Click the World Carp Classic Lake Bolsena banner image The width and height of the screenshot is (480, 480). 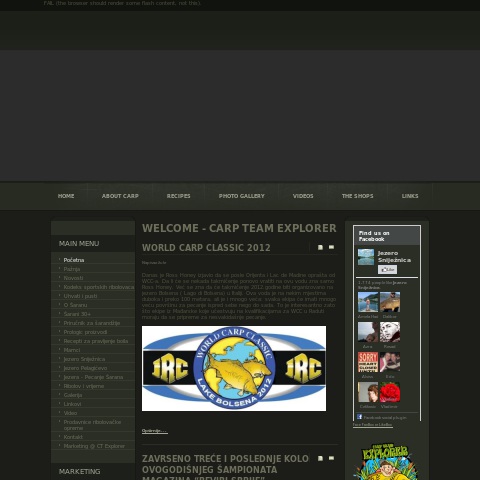(x=234, y=368)
